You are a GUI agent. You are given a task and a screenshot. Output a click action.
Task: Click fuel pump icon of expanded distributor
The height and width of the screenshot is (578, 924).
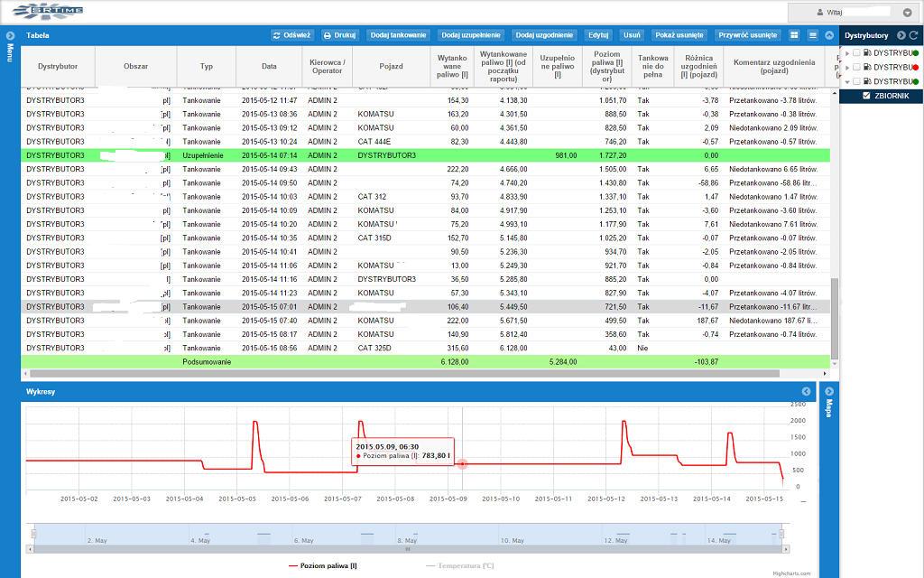(867, 80)
